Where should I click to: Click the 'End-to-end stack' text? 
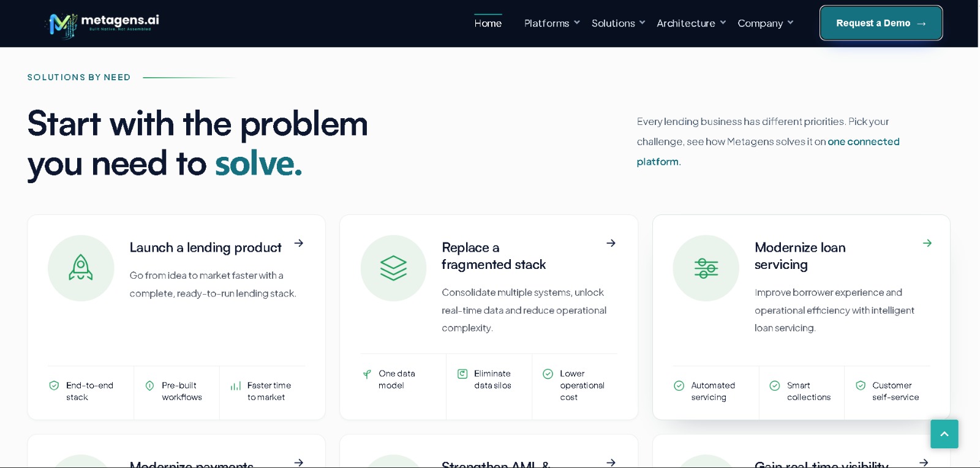tap(89, 391)
